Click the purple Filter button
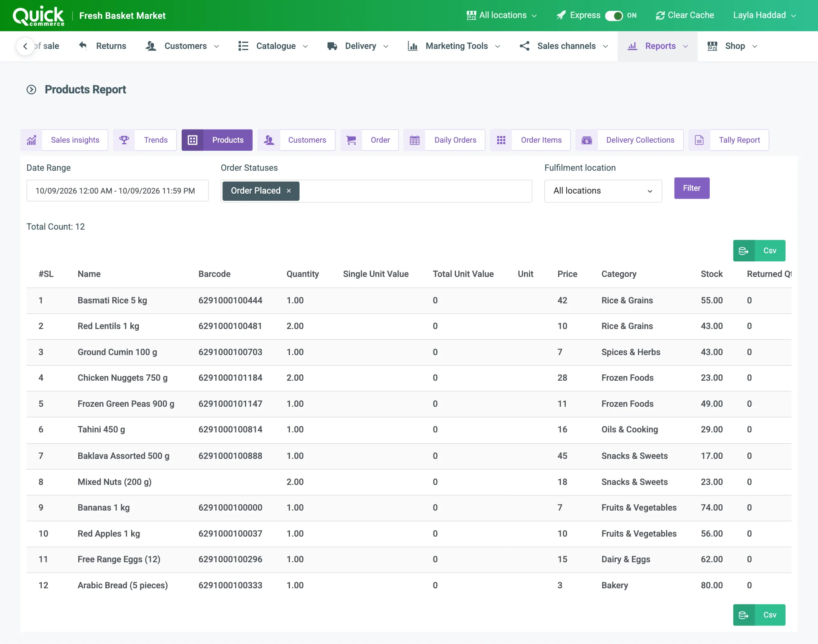This screenshot has height=644, width=818. (692, 188)
